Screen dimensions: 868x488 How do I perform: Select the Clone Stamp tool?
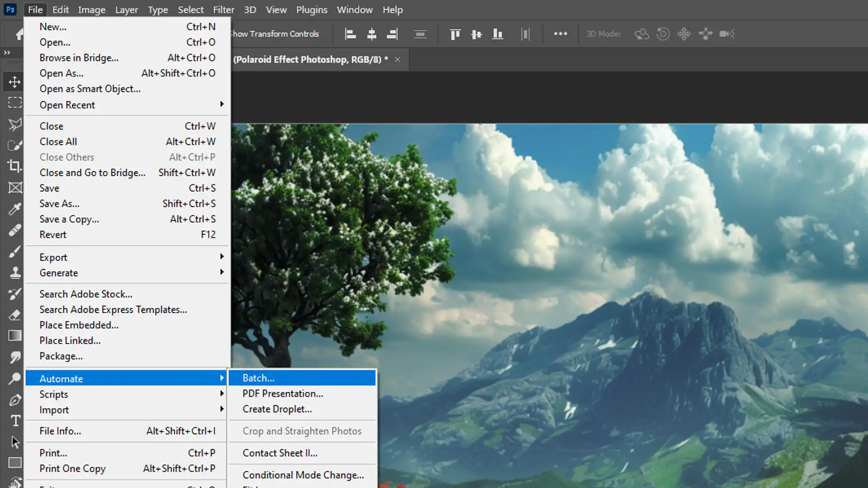pos(14,272)
